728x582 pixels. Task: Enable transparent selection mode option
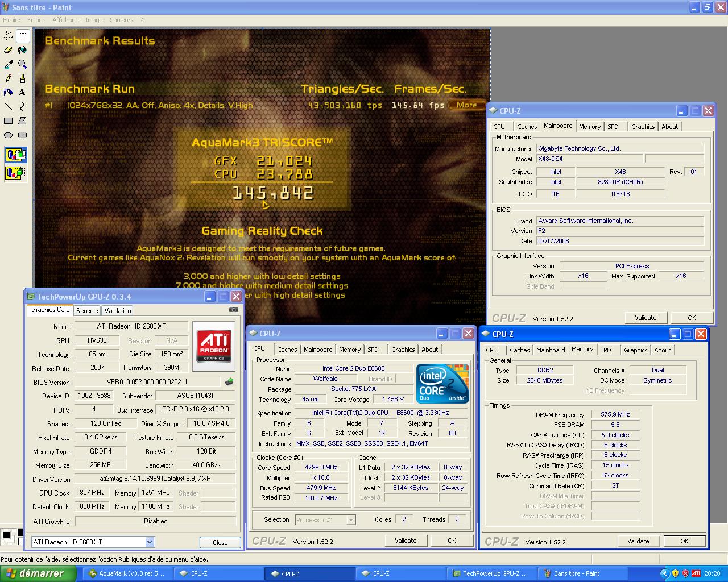[x=15, y=172]
